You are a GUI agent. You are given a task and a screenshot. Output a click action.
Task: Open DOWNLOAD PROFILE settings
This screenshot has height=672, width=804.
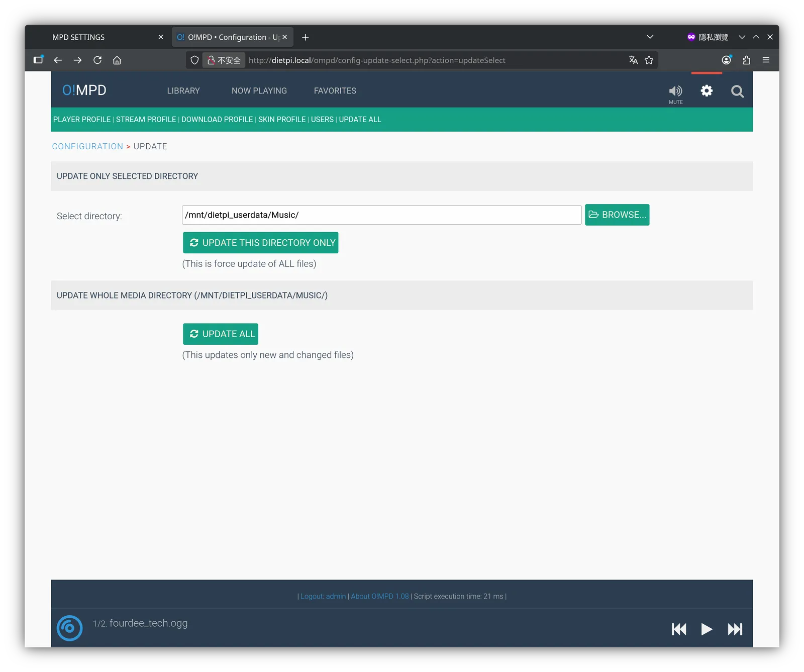click(217, 120)
